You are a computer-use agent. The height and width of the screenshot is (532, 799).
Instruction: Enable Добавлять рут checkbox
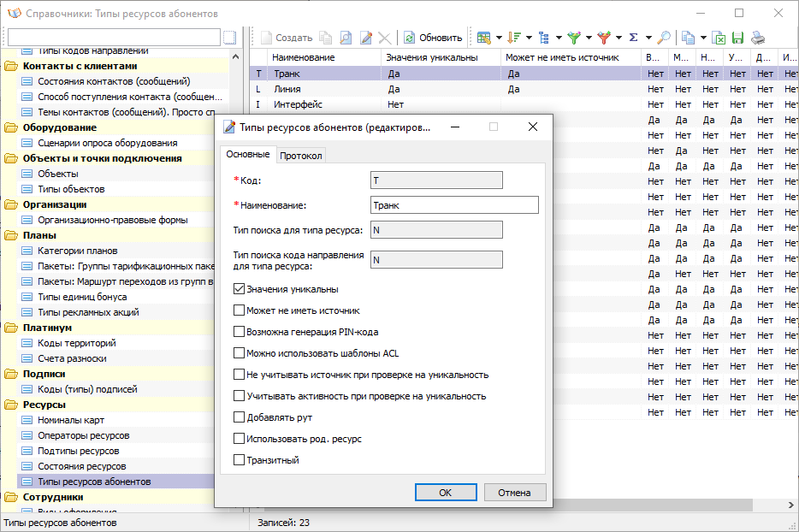[x=239, y=417]
